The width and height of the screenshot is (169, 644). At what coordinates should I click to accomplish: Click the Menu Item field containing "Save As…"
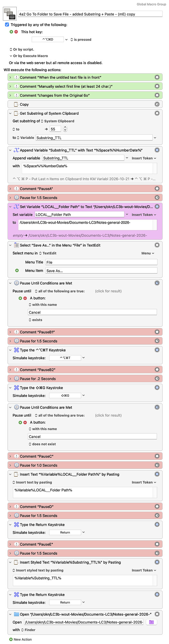102,271
